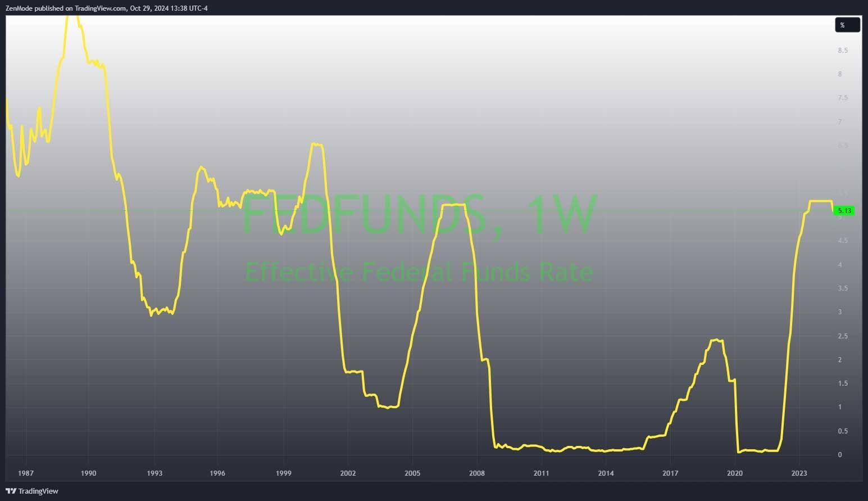Select the 2017 label on time axis
868x501 pixels.
click(x=670, y=473)
